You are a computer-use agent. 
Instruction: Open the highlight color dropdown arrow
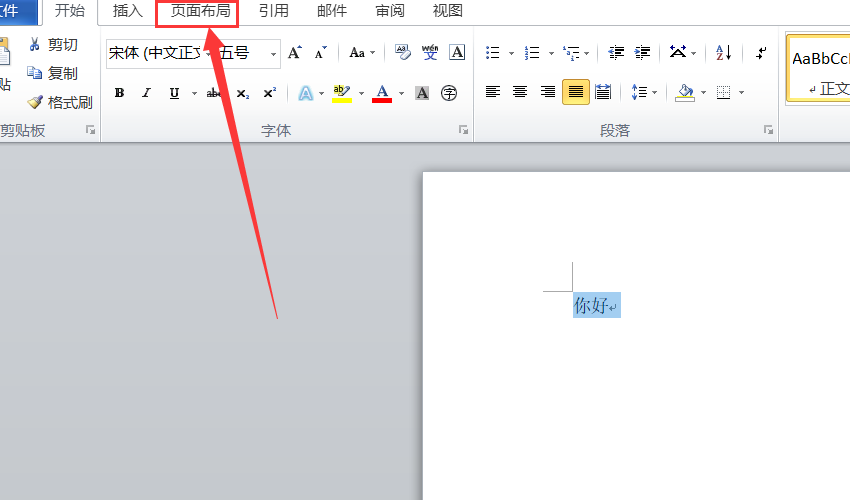(x=362, y=94)
